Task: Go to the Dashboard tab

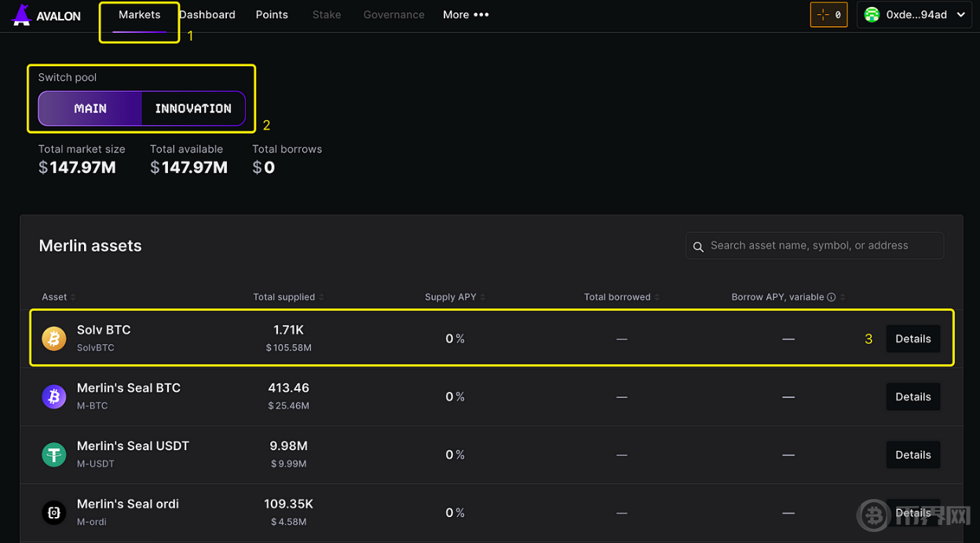Action: point(207,15)
